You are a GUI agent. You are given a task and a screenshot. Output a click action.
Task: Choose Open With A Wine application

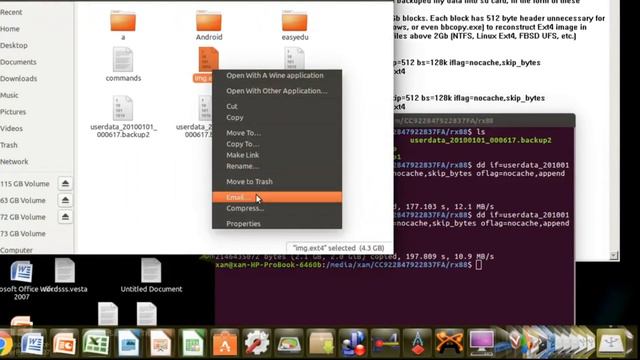coord(277,76)
